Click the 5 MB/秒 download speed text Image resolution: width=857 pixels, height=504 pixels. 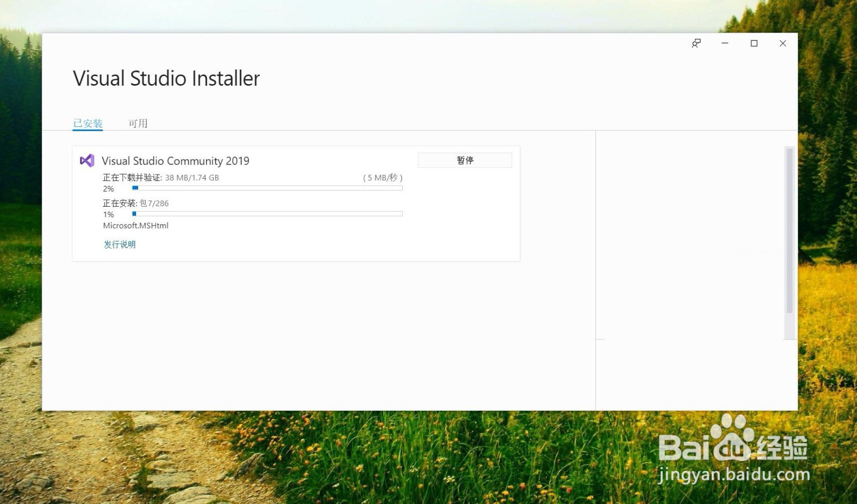382,178
